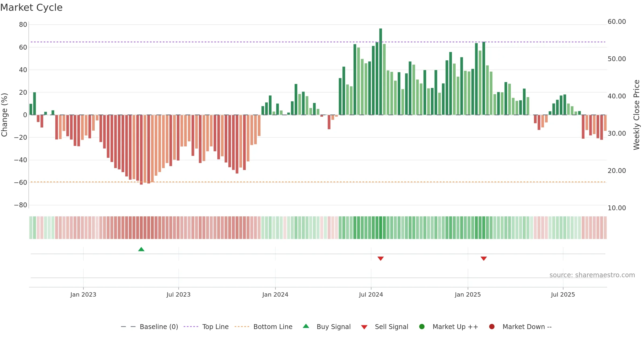Click the green Buy Signal triangle marker on the chart
This screenshot has width=644, height=362.
pyautogui.click(x=141, y=249)
